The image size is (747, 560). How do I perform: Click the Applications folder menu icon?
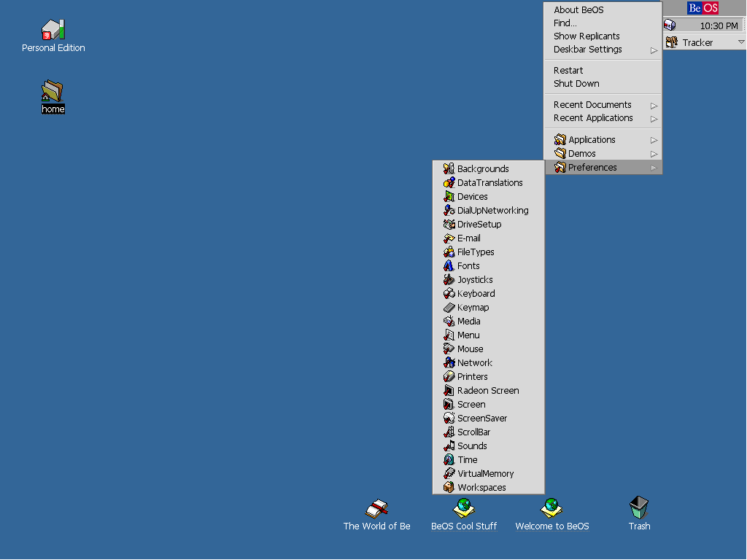pyautogui.click(x=560, y=139)
